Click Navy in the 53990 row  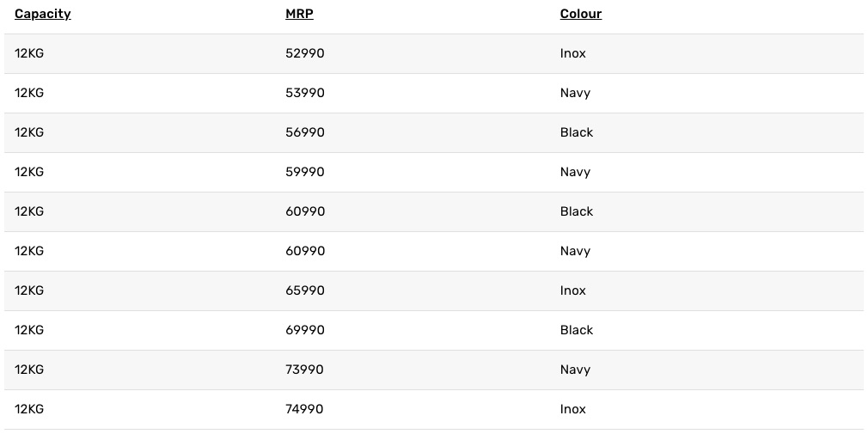coord(575,93)
